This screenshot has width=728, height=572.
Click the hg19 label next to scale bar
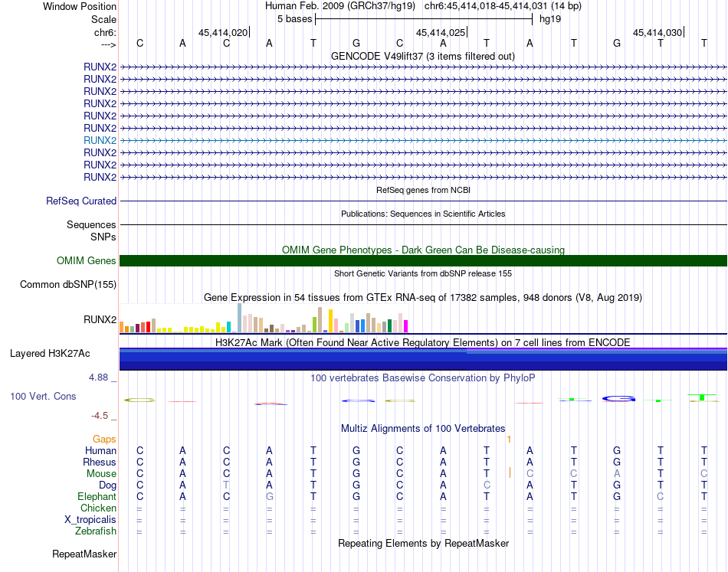[550, 19]
